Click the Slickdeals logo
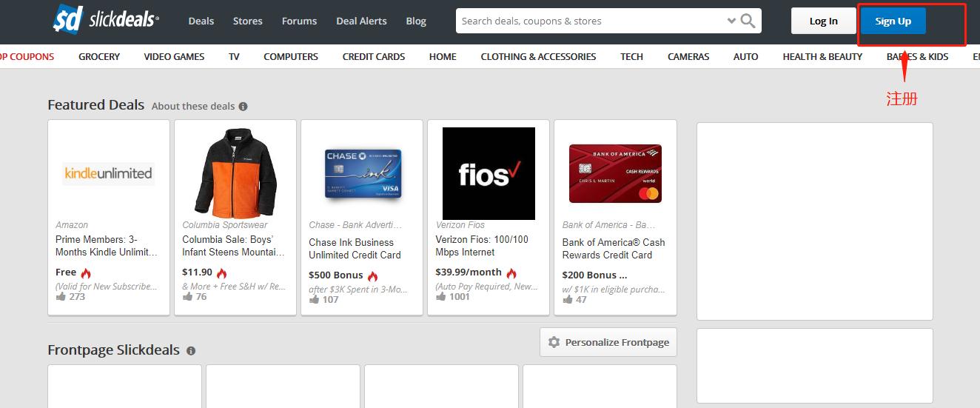Viewport: 980px width, 408px height. 106,19
